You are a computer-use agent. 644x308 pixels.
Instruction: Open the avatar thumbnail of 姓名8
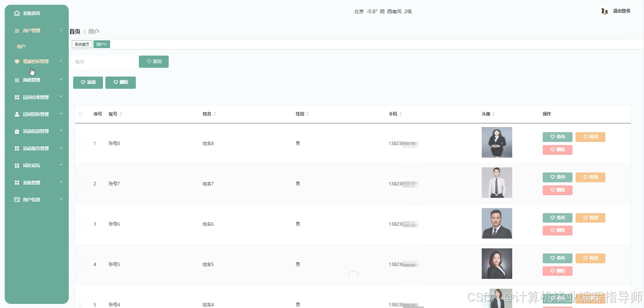(x=497, y=142)
